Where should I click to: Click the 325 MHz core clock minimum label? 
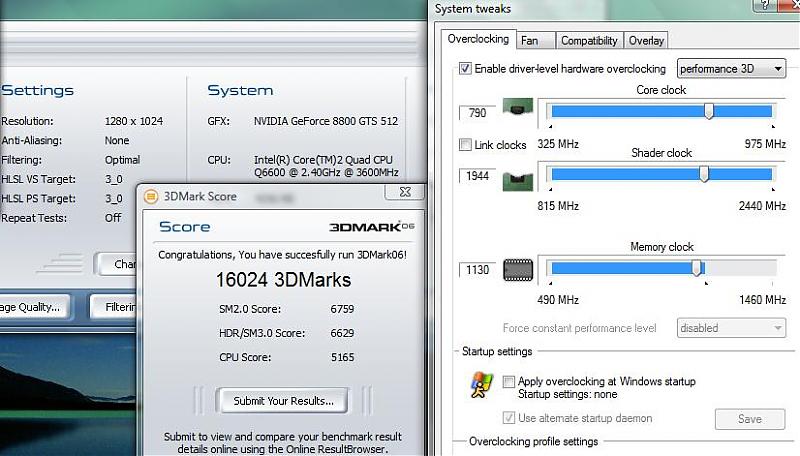click(558, 144)
